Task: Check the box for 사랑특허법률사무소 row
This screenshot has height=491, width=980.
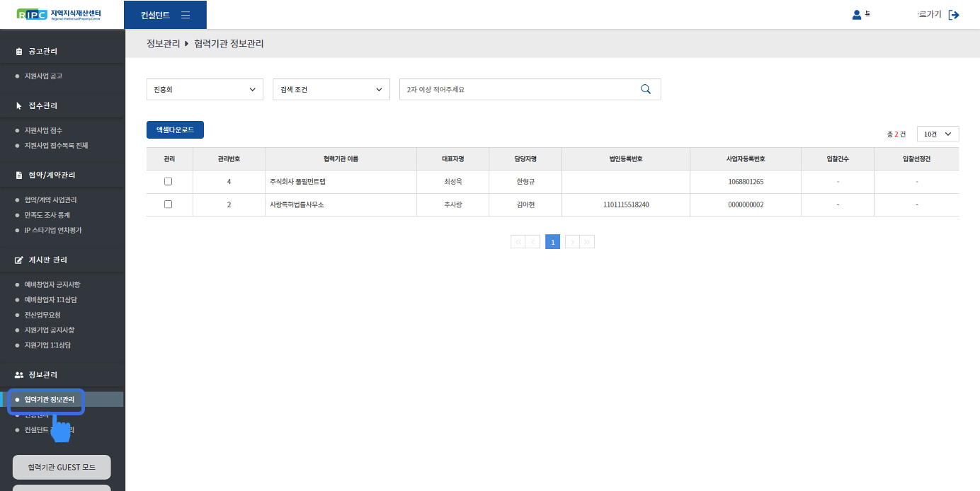Action: pyautogui.click(x=169, y=204)
